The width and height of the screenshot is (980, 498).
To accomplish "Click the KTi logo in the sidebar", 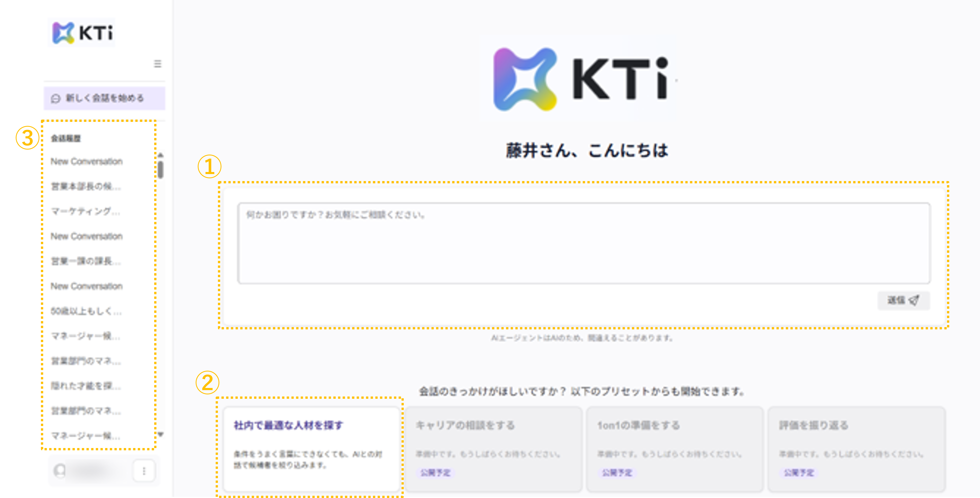I will point(82,33).
